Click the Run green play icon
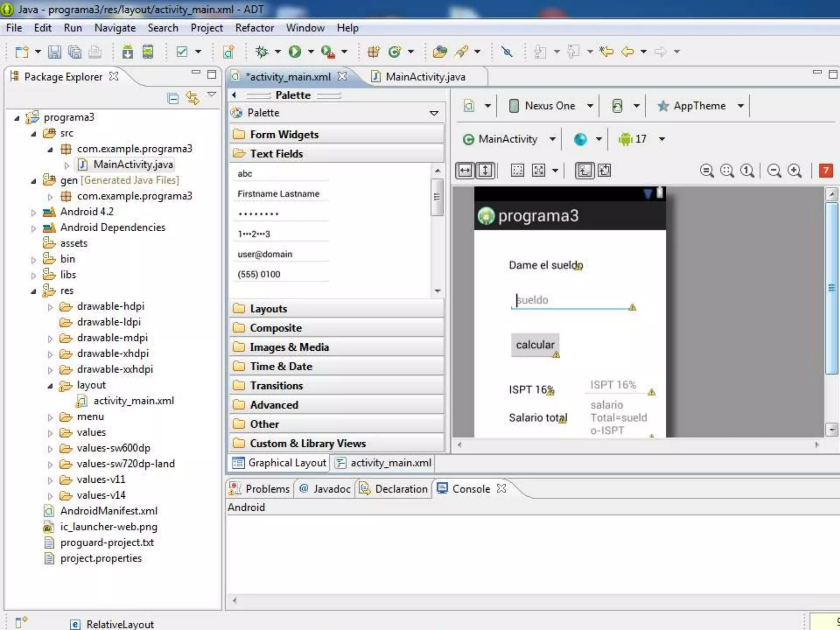 (x=294, y=52)
